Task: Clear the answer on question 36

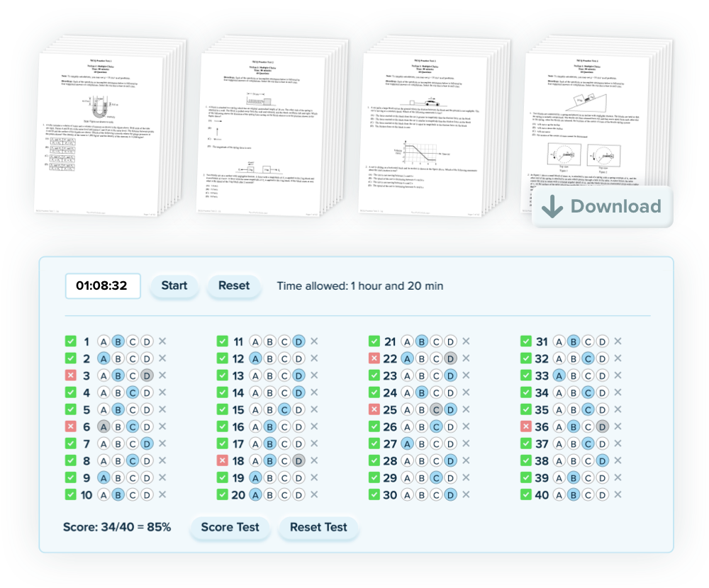Action: [x=618, y=426]
